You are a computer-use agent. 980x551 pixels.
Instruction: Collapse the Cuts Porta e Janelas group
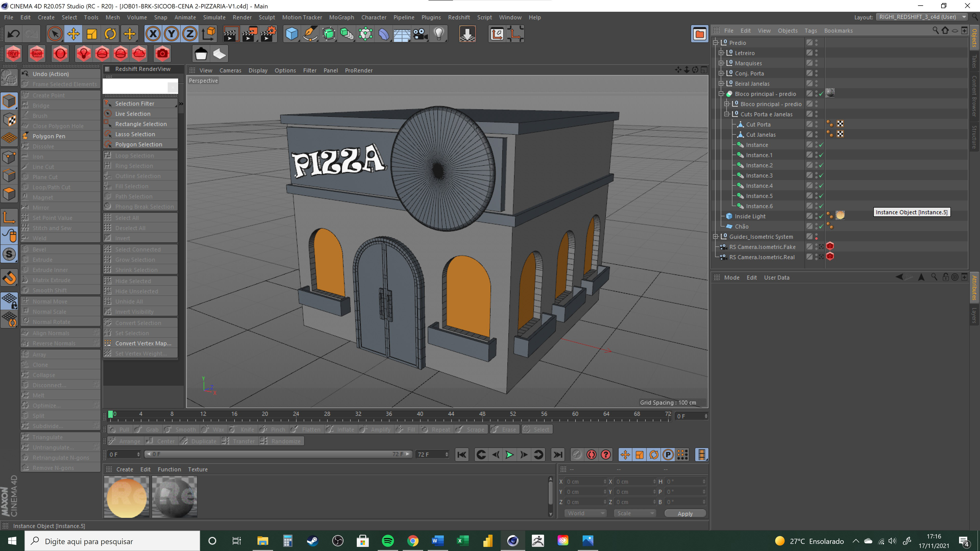pos(727,114)
